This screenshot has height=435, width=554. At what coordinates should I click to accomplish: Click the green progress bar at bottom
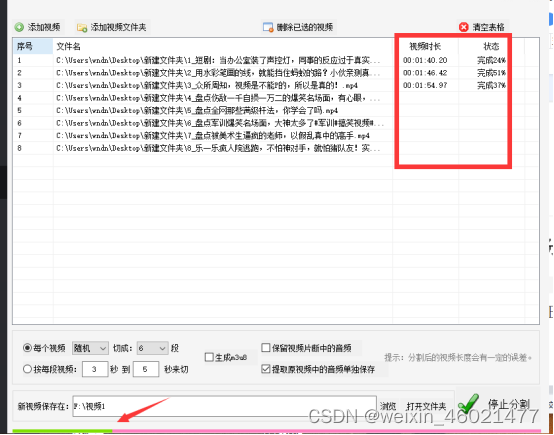coord(62,431)
